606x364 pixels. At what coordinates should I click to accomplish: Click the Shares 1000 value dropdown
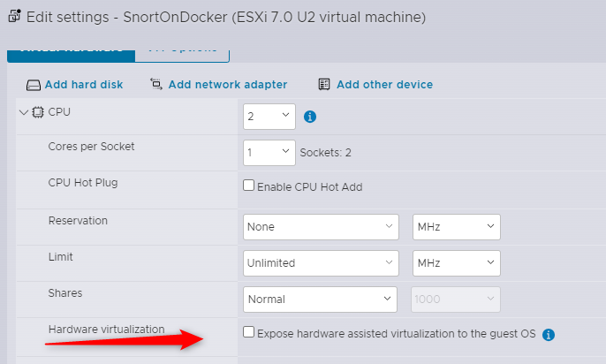tap(456, 300)
